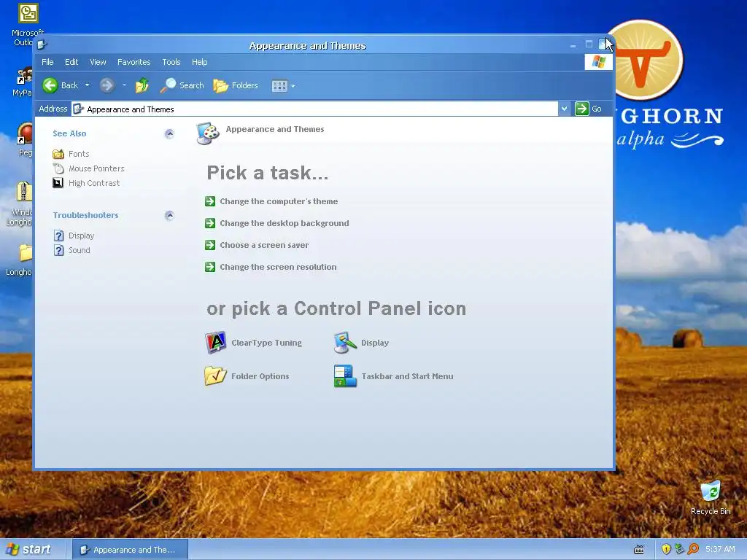747x560 pixels.
Task: Click the Mouse Pointers icon
Action: (x=58, y=168)
